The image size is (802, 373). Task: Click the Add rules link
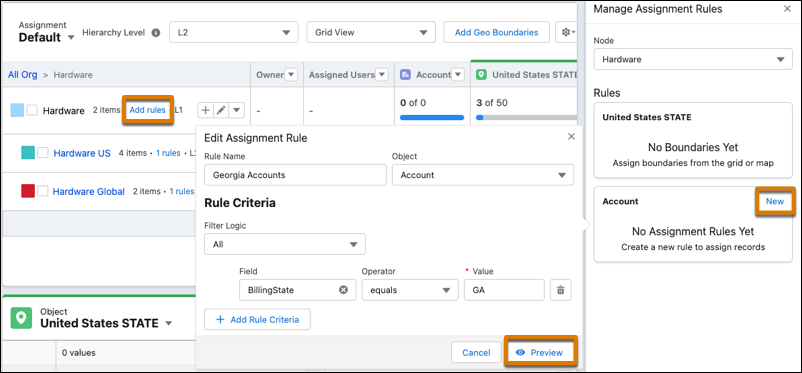147,110
